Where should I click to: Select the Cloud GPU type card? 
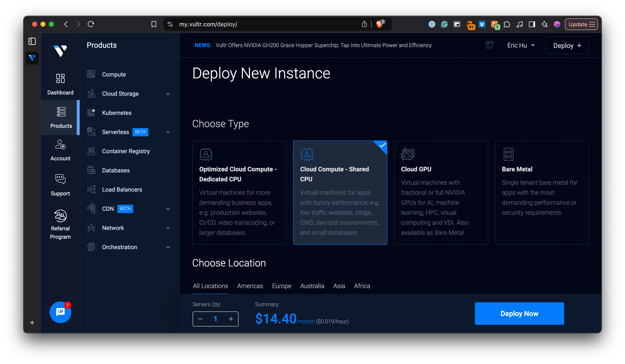[x=441, y=192]
